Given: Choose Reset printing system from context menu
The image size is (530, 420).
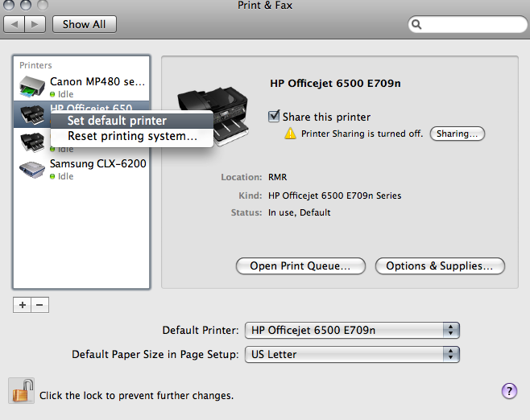Looking at the screenshot, I should coord(132,136).
